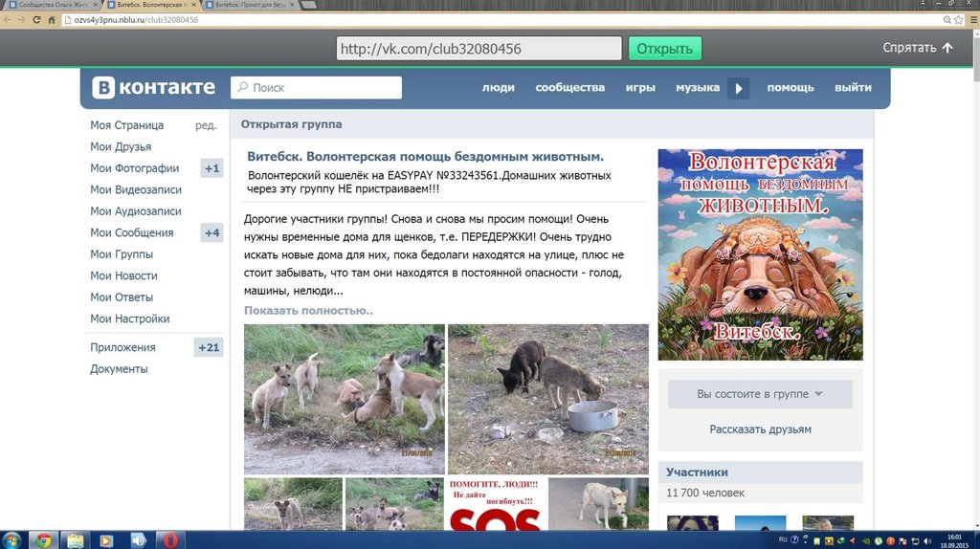Click the green Открыть button

coord(665,49)
